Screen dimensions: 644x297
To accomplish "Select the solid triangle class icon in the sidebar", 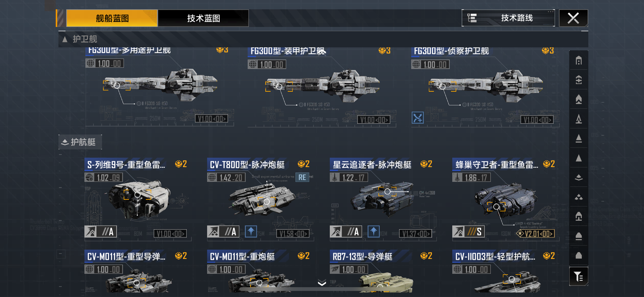I will point(579,158).
